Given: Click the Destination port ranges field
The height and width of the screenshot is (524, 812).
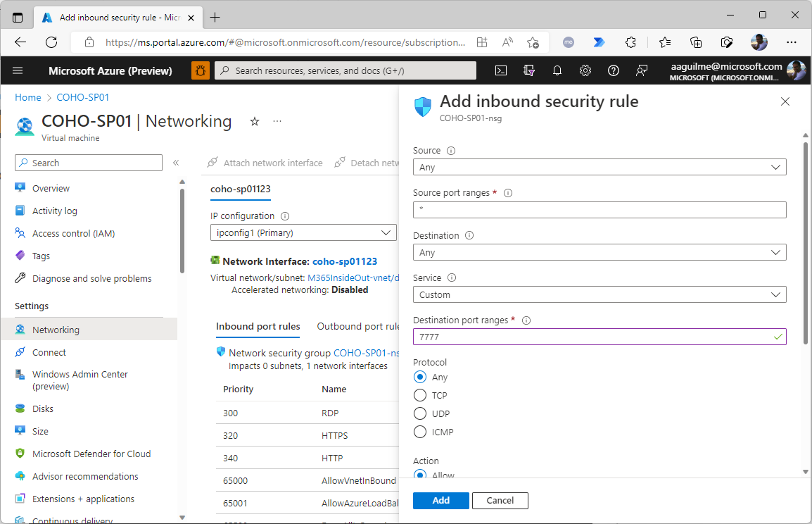Looking at the screenshot, I should [591, 337].
